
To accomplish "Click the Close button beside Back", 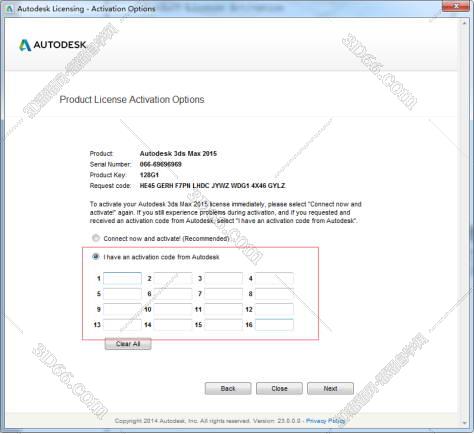I will tap(279, 389).
